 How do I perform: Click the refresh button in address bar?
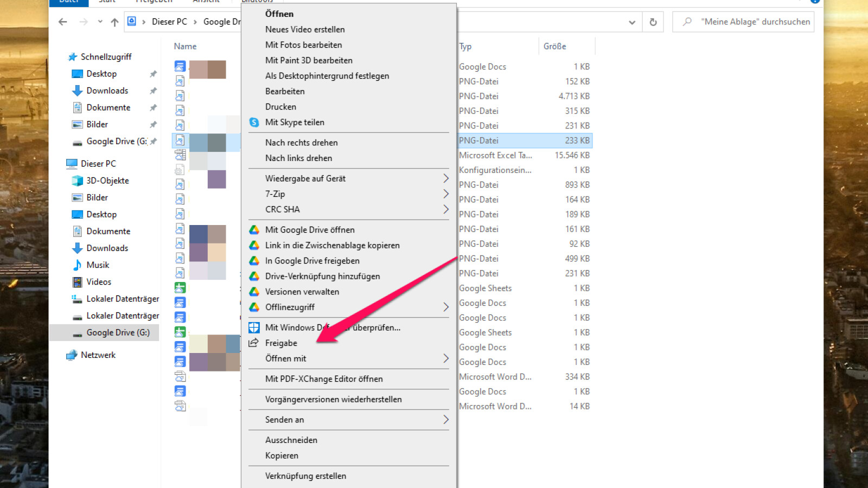coord(653,22)
